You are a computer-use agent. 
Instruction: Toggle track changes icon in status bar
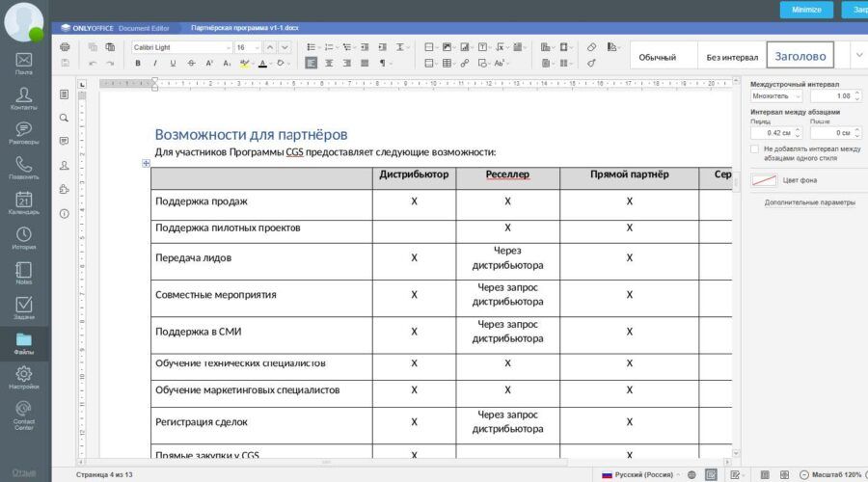click(735, 474)
